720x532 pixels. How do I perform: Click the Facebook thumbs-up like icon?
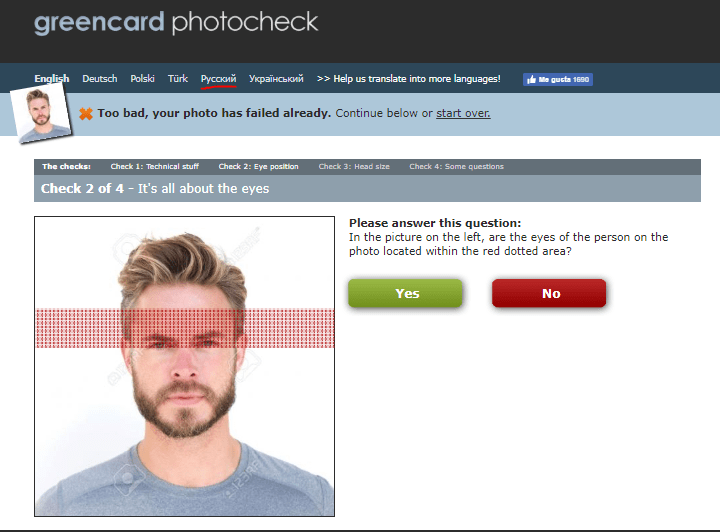(x=531, y=80)
